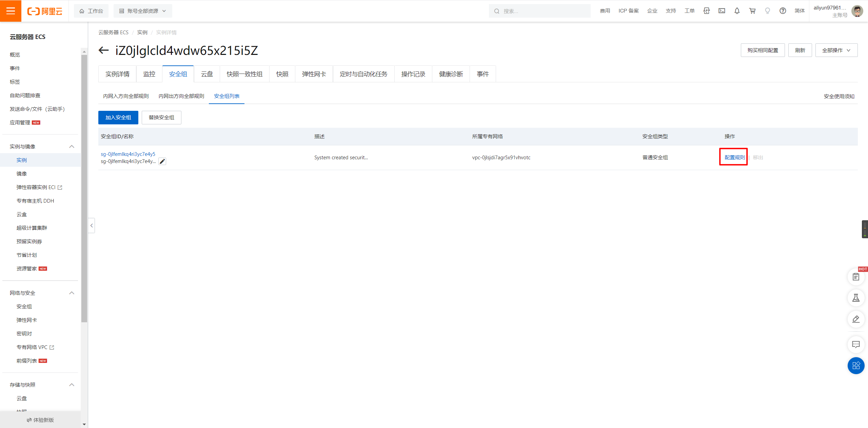Click the Alibaba Cloud logo
The height and width of the screenshot is (428, 868).
coord(45,11)
